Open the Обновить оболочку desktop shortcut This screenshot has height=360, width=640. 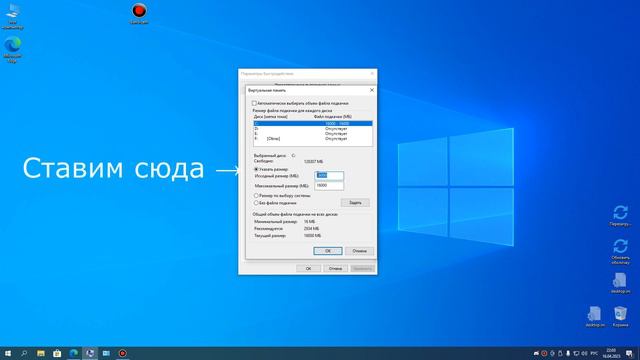tap(620, 251)
